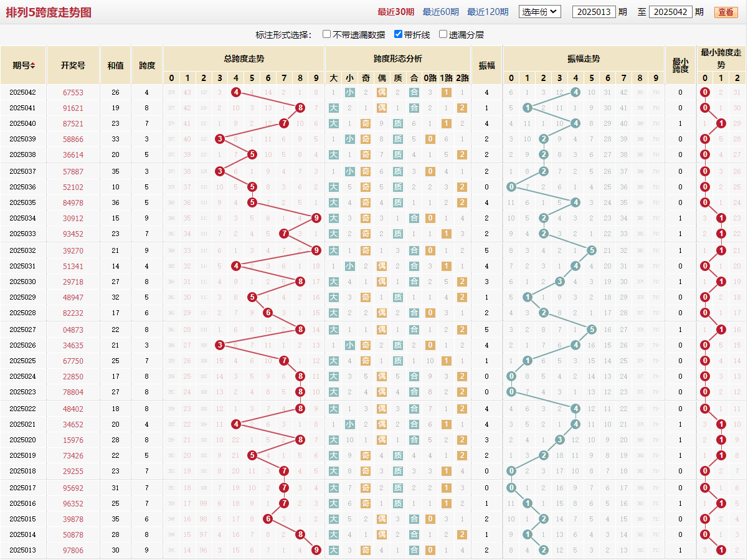The width and height of the screenshot is (748, 560).
Task: Open the 选年份 year dropdown
Action: [x=540, y=11]
